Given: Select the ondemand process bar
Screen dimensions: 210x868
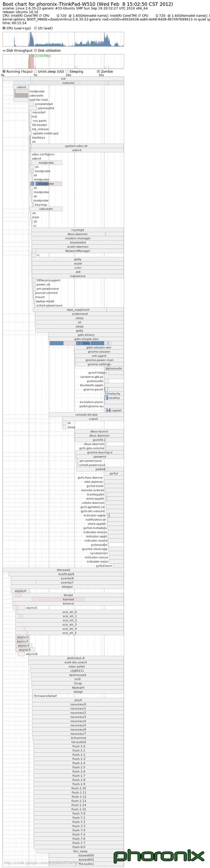Looking at the screenshot, I should (x=79, y=314).
